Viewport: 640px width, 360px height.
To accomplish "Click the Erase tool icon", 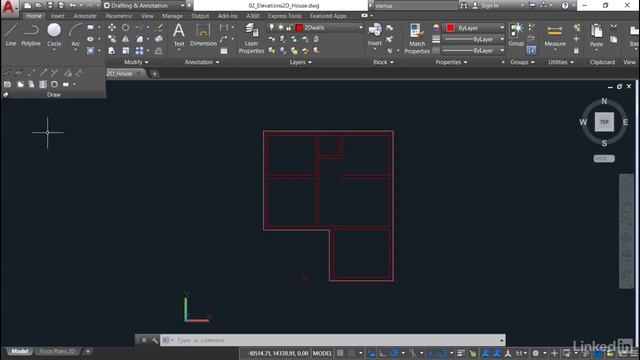I will click(159, 27).
